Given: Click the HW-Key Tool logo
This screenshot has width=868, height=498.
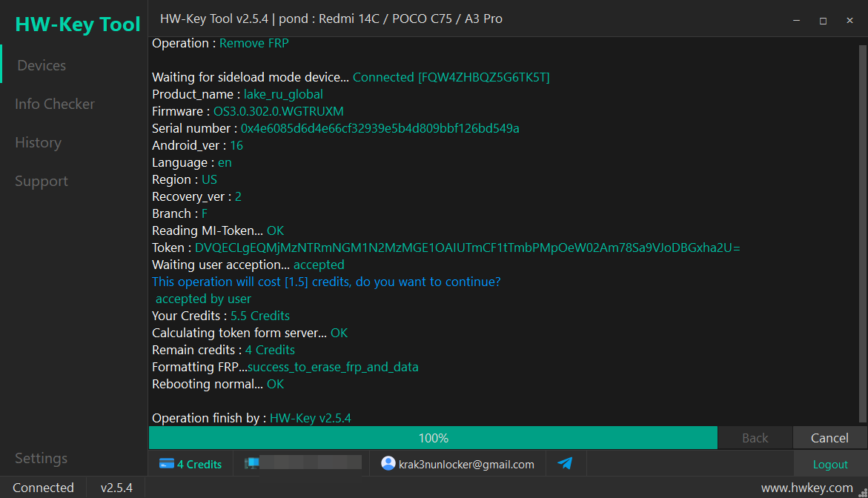Looking at the screenshot, I should pos(78,24).
